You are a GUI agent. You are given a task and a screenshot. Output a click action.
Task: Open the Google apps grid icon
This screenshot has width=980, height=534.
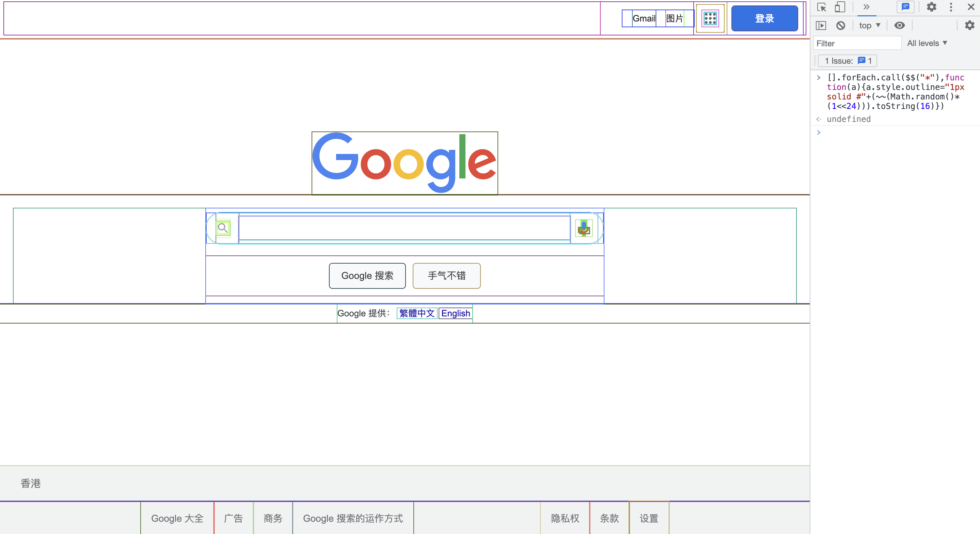(x=710, y=18)
